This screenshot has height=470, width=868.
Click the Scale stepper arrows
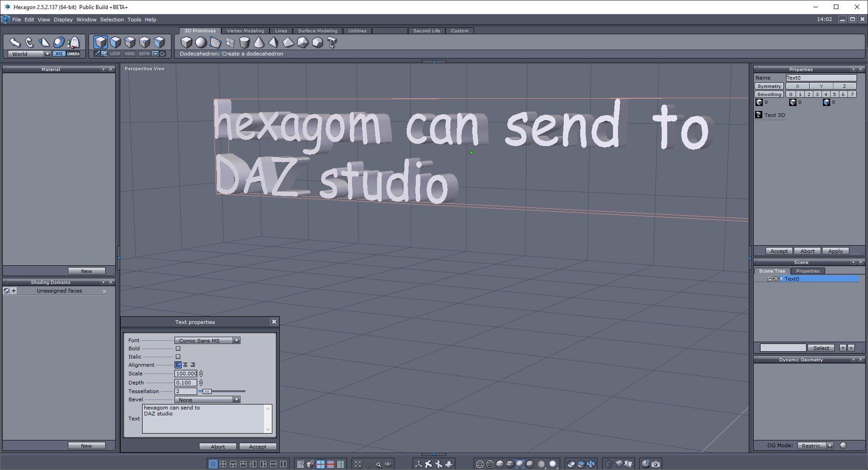click(x=201, y=374)
